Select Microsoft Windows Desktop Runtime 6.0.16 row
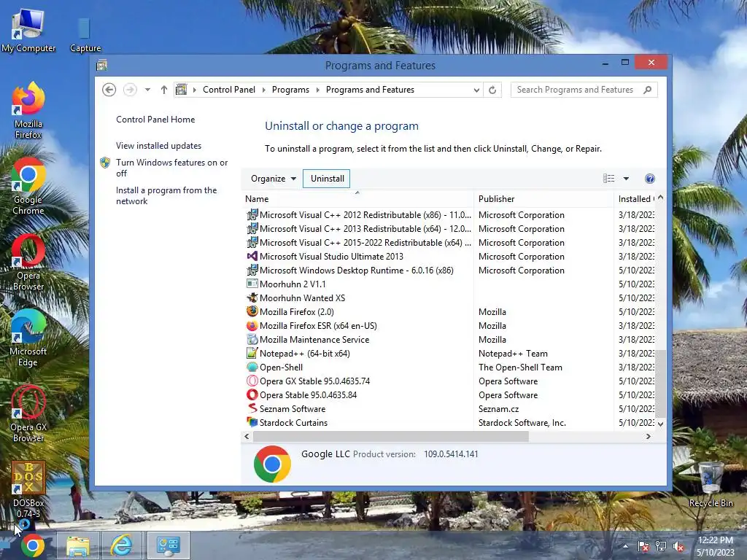Image resolution: width=747 pixels, height=560 pixels. (x=449, y=270)
